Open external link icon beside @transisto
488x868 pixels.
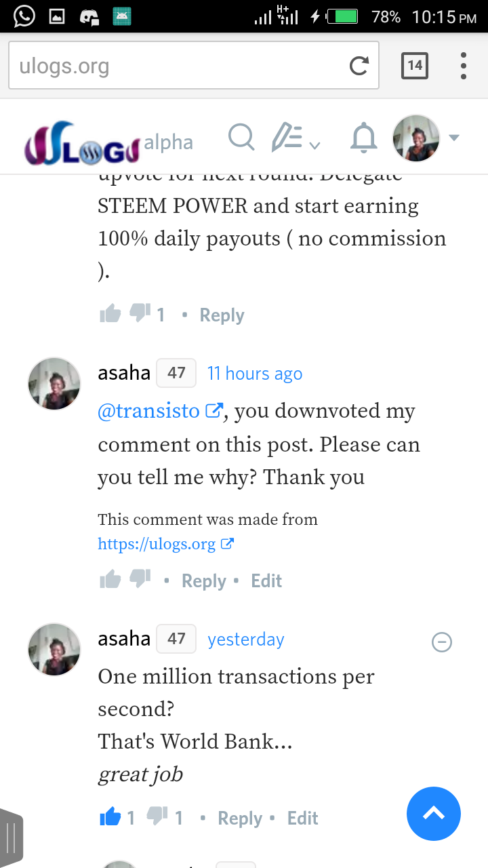click(213, 411)
